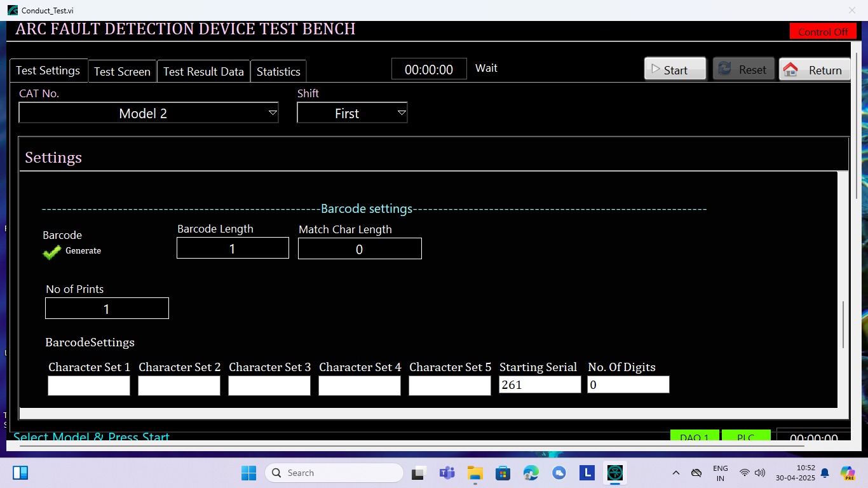Viewport: 868px width, 488px height.
Task: Open Microsoft Edge browser icon
Action: click(531, 473)
